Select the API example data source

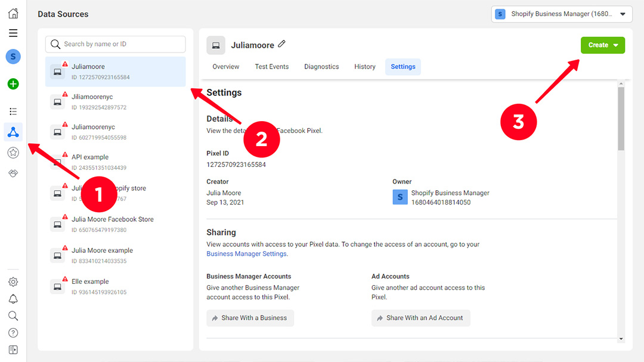click(x=116, y=162)
